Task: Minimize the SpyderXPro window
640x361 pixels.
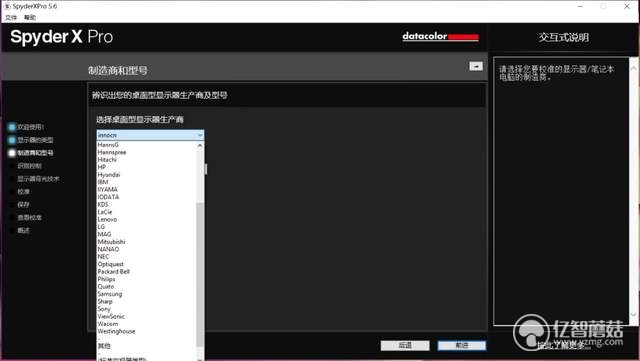Action: [580, 6]
